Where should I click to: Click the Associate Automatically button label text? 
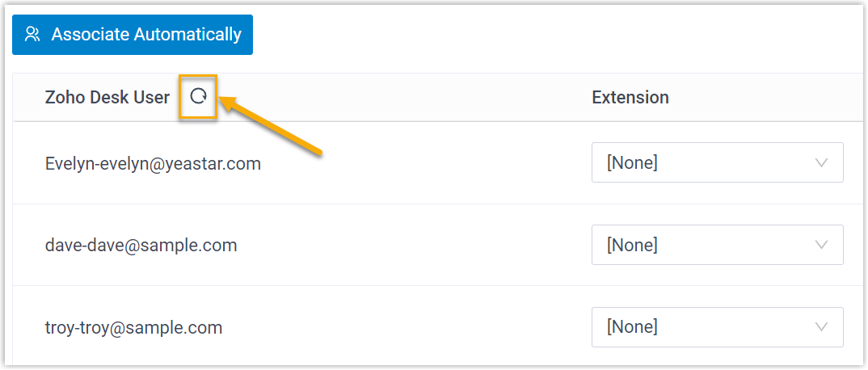[x=146, y=35]
